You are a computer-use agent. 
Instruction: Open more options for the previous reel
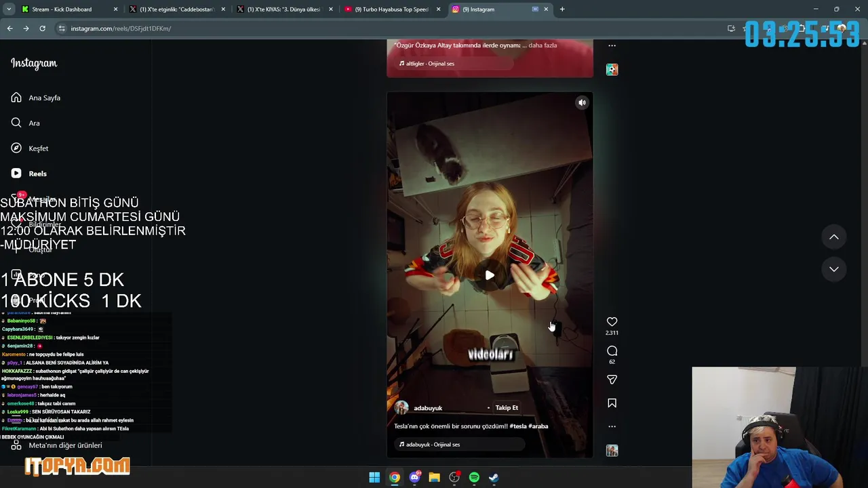(612, 46)
